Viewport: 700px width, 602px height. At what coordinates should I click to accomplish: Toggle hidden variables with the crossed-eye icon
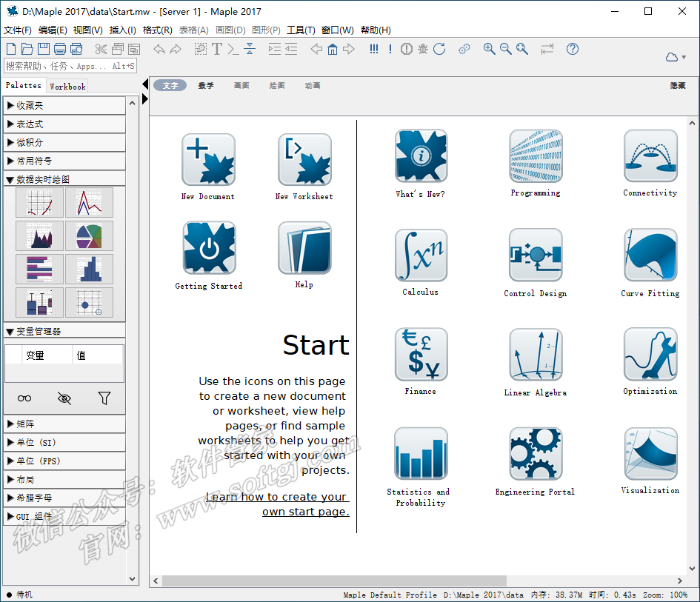[64, 398]
